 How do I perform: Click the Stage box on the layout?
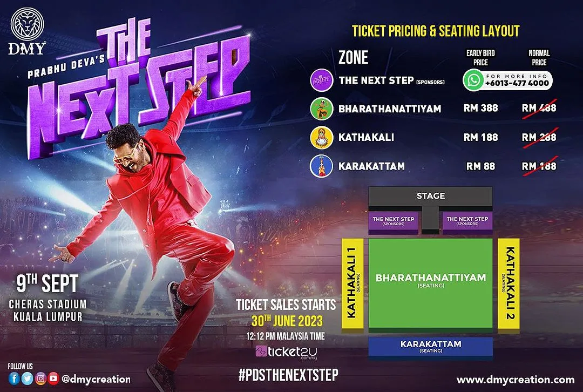[431, 196]
